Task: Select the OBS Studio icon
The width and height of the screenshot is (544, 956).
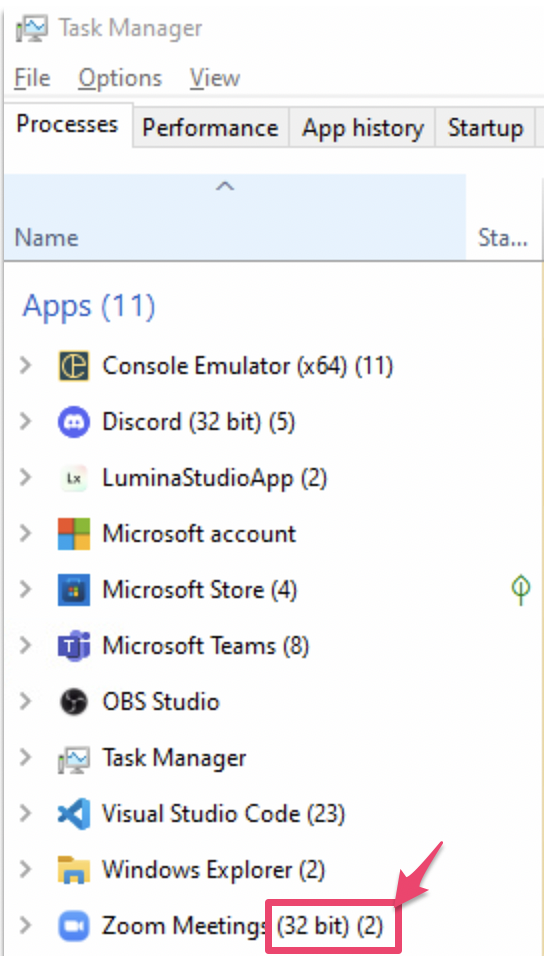Action: (74, 702)
